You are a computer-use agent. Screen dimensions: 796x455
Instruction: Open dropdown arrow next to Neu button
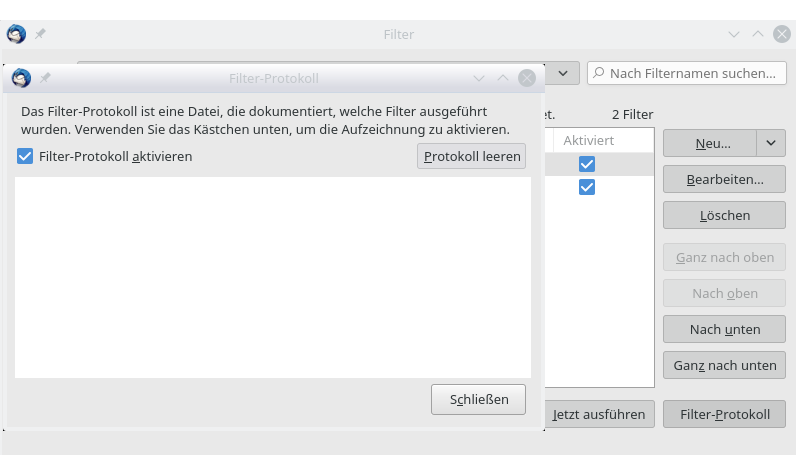[771, 143]
